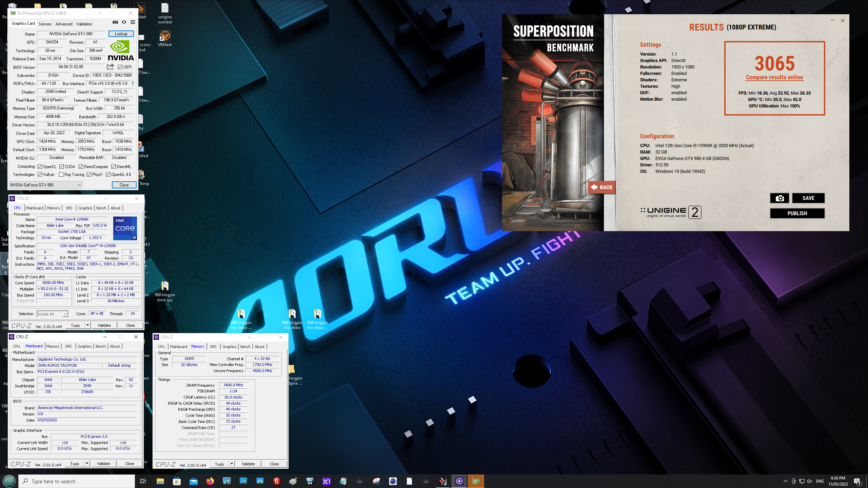Screen dimensions: 868x488
Task: Click the SAVE button in Superposition results
Action: (x=808, y=198)
